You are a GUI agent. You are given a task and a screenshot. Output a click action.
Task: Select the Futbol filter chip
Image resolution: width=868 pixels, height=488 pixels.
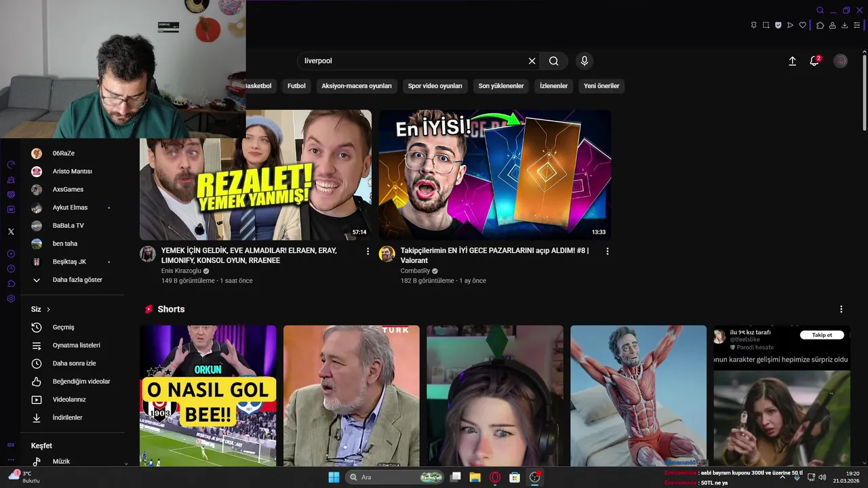[296, 86]
